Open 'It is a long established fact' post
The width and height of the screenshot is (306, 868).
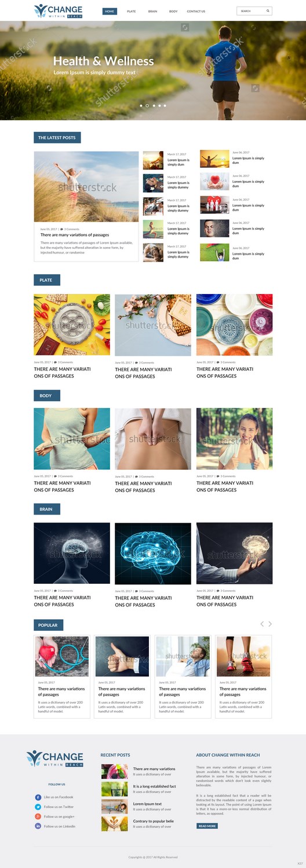154,786
